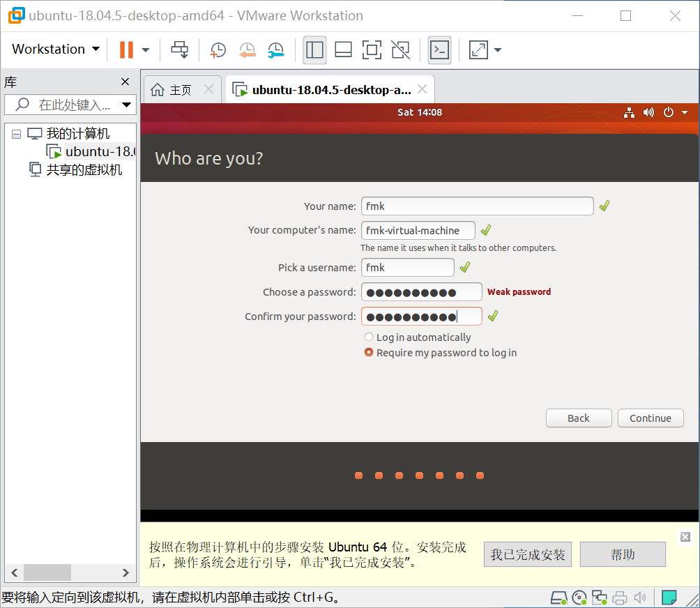Viewport: 700px width, 608px height.
Task: Collapse the 我的计算机 tree node
Action: pyautogui.click(x=16, y=134)
